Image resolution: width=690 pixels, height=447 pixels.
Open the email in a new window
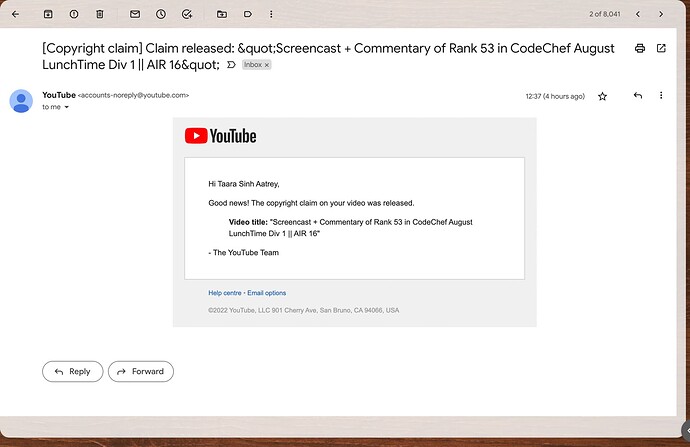(661, 48)
